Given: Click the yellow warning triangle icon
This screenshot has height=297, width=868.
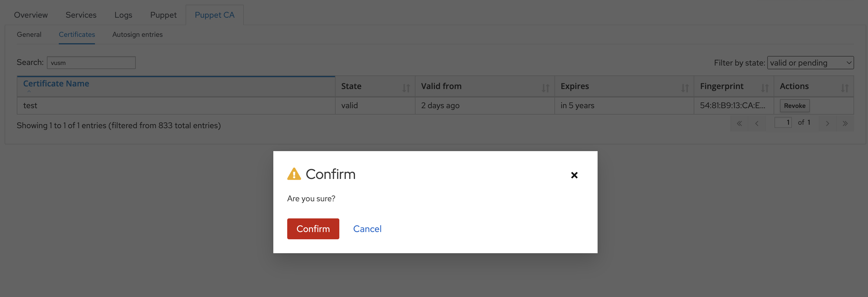Looking at the screenshot, I should click(294, 174).
